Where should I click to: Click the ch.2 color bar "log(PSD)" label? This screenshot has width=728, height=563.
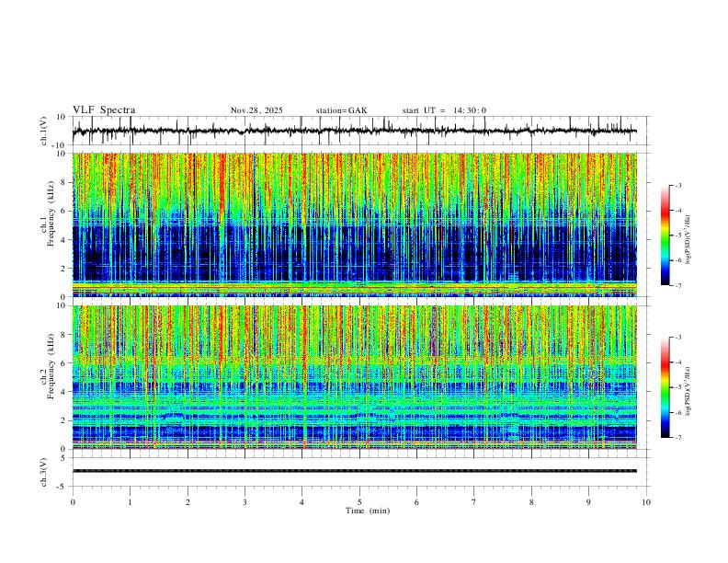[688, 392]
